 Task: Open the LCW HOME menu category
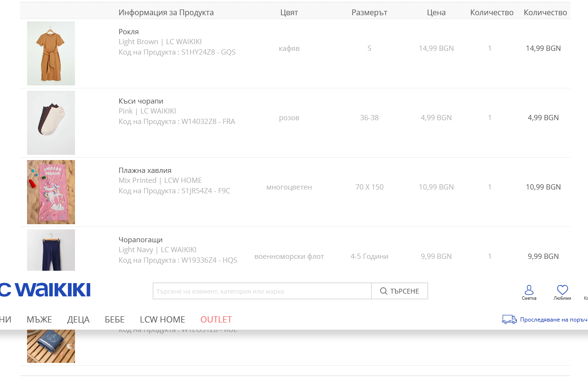pyautogui.click(x=162, y=320)
